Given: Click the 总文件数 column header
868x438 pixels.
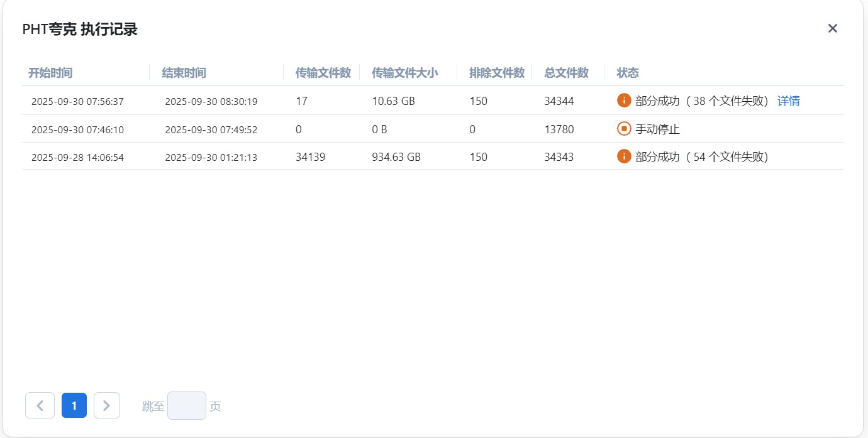Looking at the screenshot, I should (x=567, y=73).
